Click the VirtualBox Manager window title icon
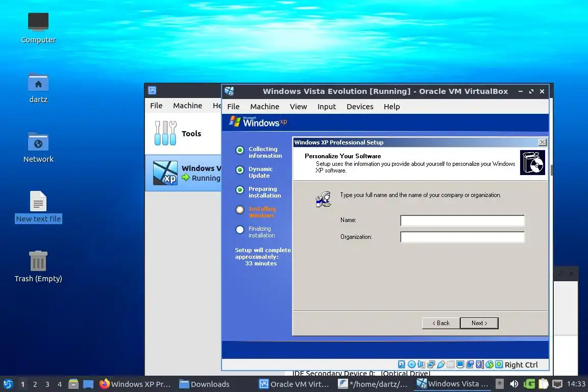The image size is (588, 392). coord(152,90)
